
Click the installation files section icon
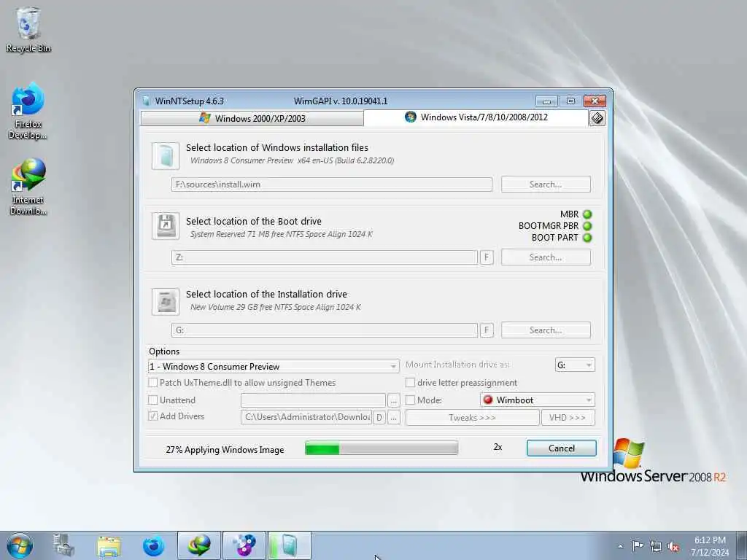coord(166,156)
